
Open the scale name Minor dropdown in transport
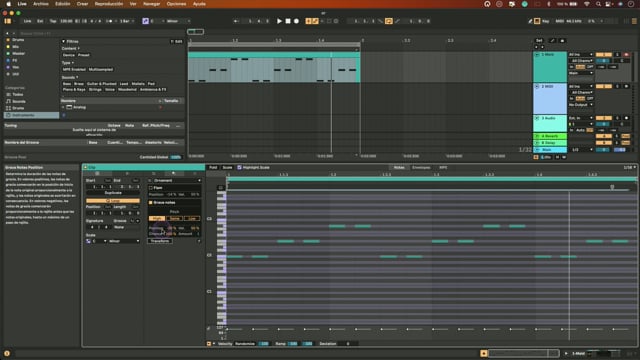pyautogui.click(x=178, y=21)
